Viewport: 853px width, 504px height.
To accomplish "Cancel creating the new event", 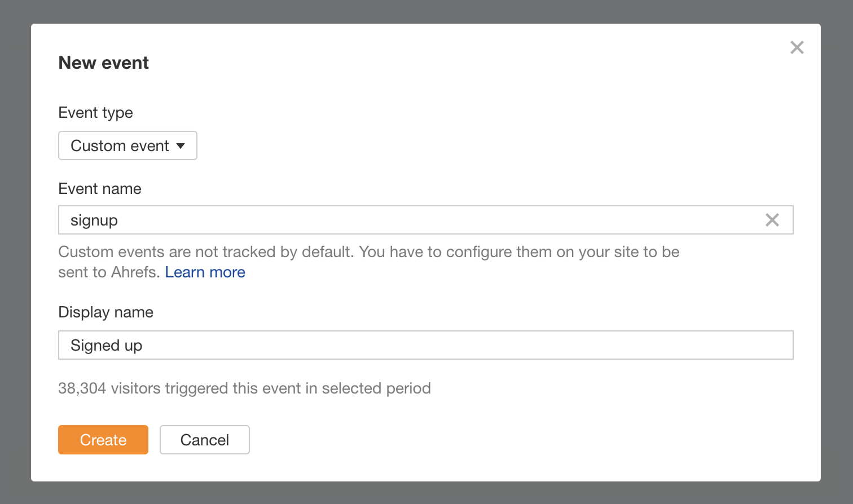I will pyautogui.click(x=204, y=440).
